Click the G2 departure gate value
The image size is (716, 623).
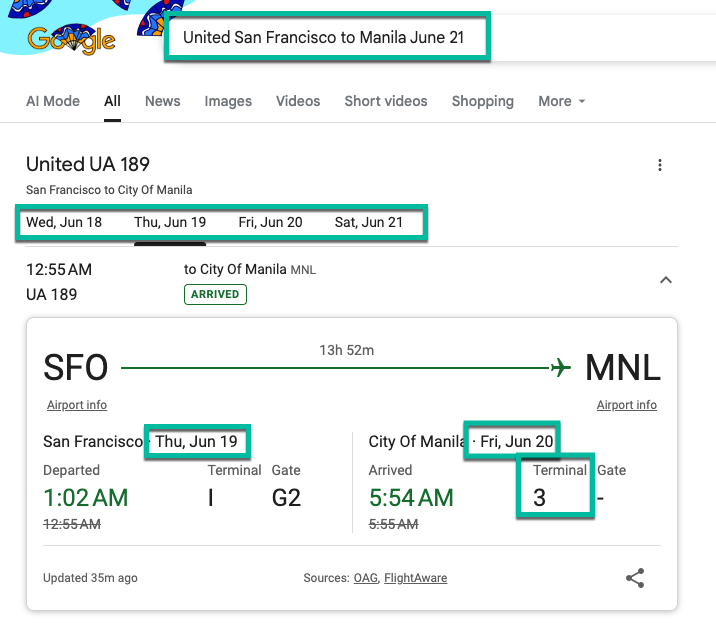[286, 497]
